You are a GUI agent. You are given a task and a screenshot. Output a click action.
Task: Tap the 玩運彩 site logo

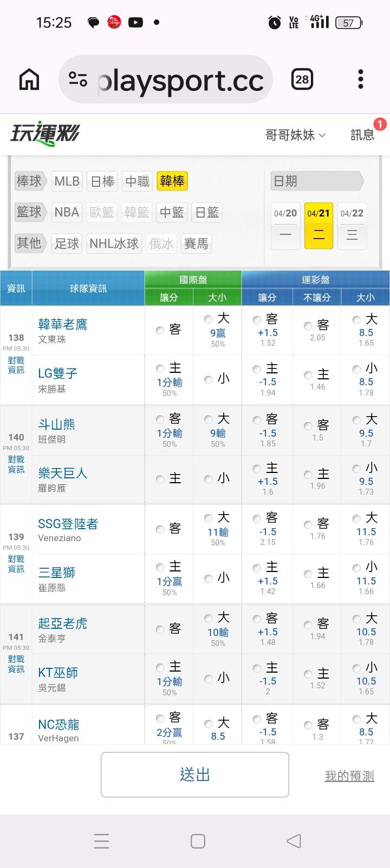tap(45, 134)
